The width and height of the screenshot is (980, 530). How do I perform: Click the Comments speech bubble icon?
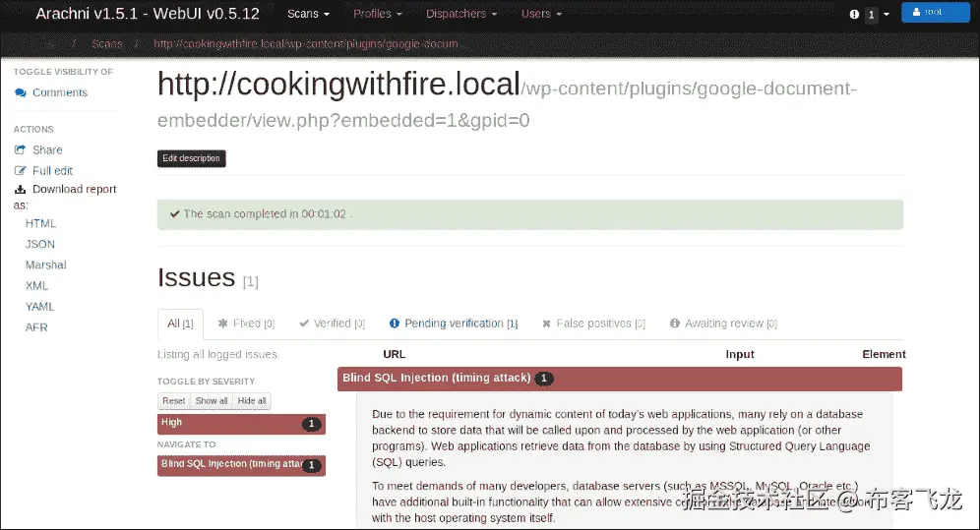coord(21,92)
